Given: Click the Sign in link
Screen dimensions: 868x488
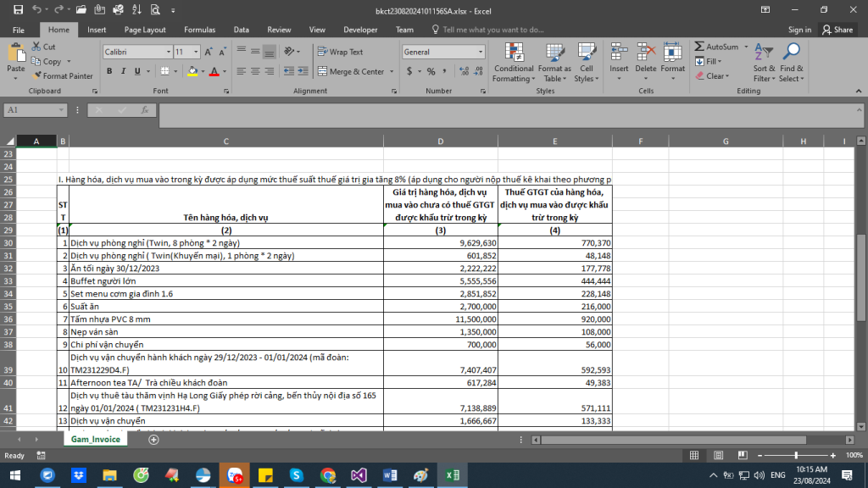Looking at the screenshot, I should click(x=799, y=30).
